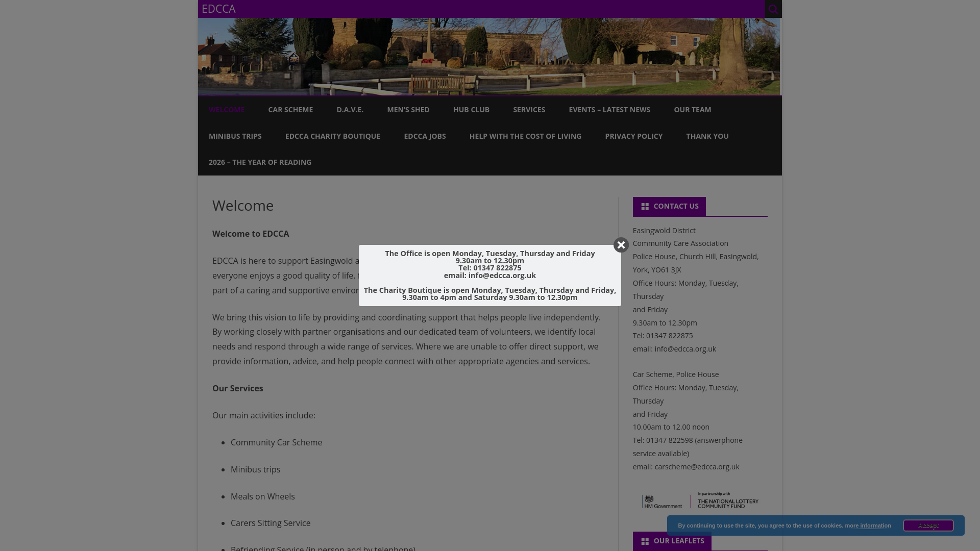
Task: Click sidebar email carscheme@edcca.org.uk
Action: 697,467
